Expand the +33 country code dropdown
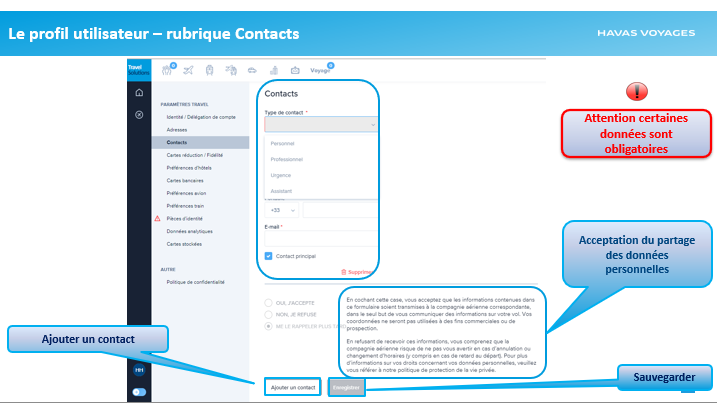 281,211
